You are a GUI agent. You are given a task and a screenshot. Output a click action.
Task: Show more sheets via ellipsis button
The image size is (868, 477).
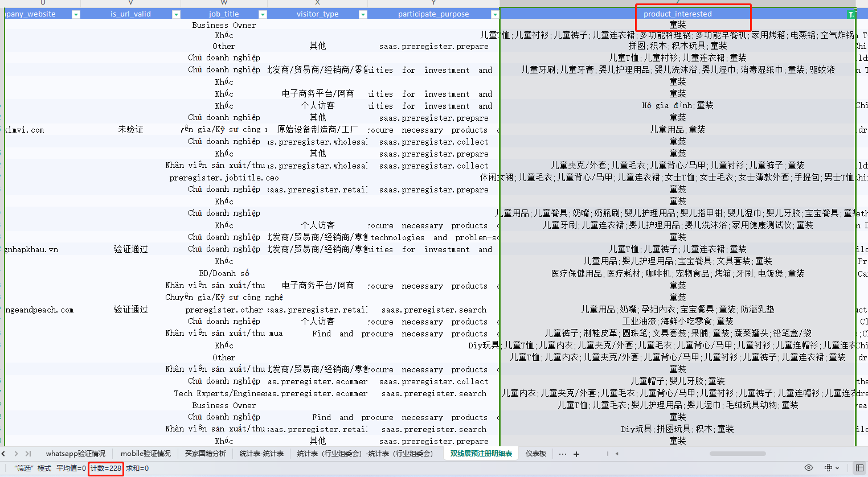pos(563,454)
